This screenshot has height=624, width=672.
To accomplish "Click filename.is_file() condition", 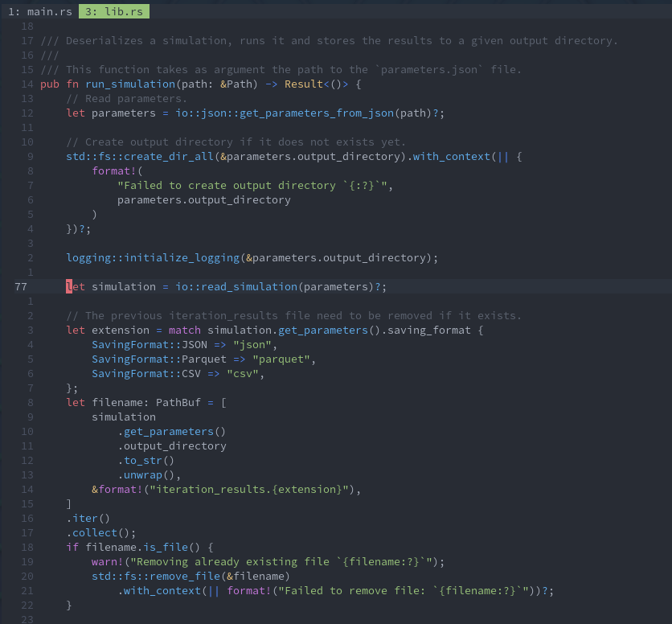I will 143,548.
